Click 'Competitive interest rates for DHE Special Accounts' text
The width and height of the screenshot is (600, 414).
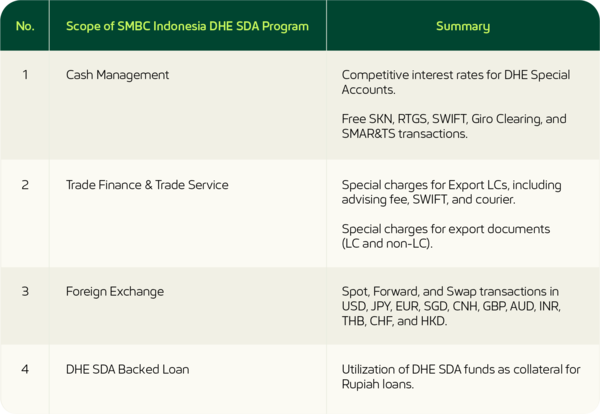point(456,82)
